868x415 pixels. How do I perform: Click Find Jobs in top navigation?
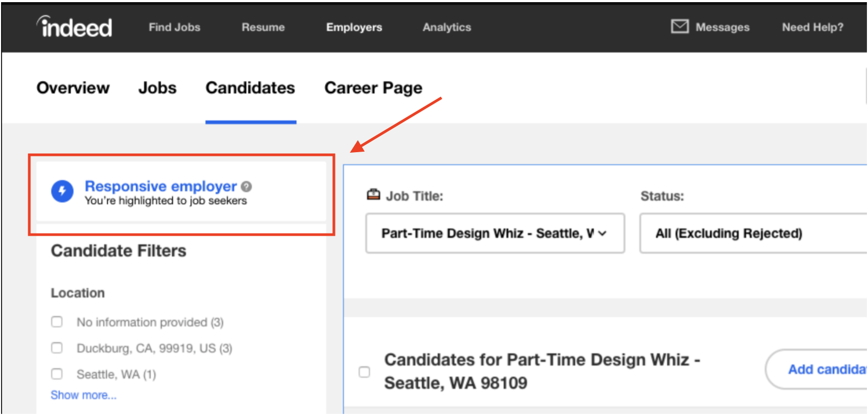(x=174, y=27)
